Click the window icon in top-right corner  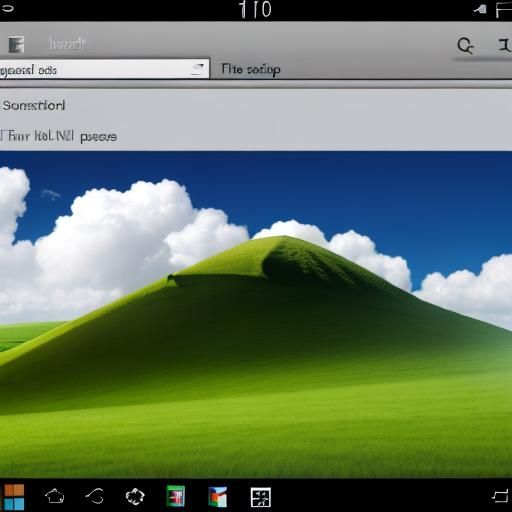click(x=503, y=10)
